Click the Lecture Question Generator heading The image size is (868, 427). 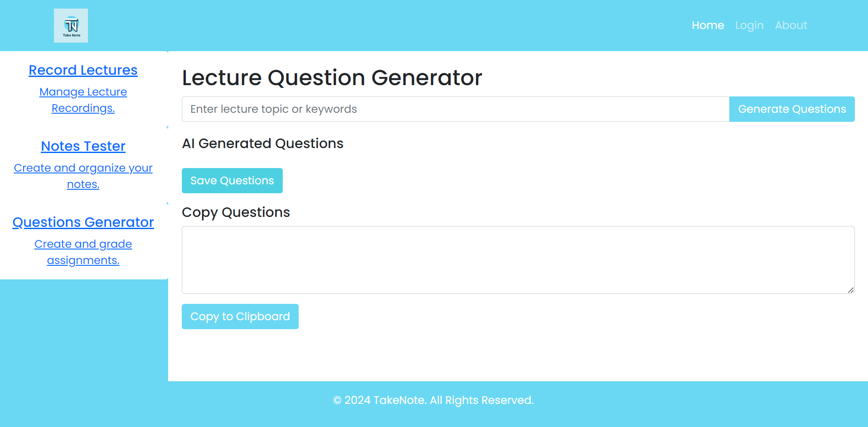tap(332, 77)
